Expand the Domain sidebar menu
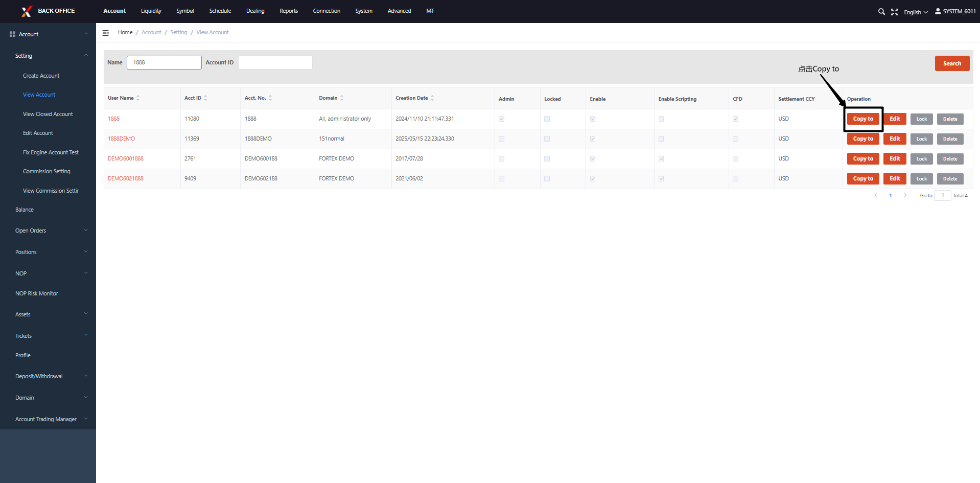This screenshot has height=483, width=980. [x=86, y=397]
